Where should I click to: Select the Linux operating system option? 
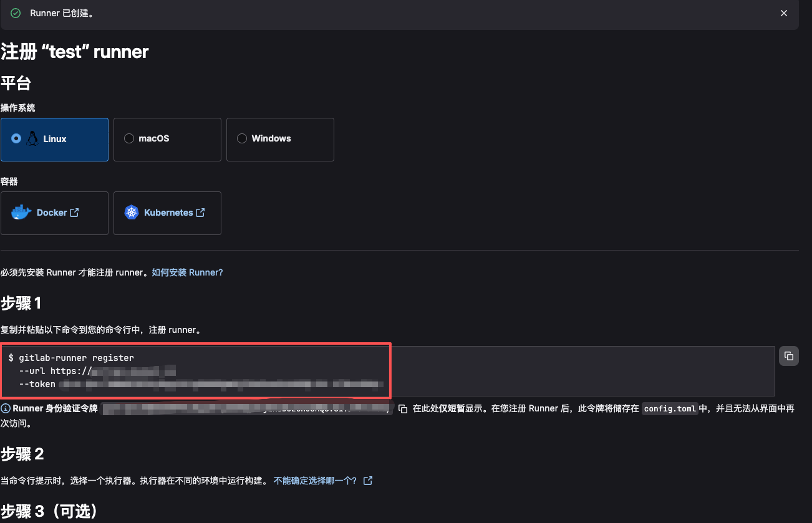(16, 138)
